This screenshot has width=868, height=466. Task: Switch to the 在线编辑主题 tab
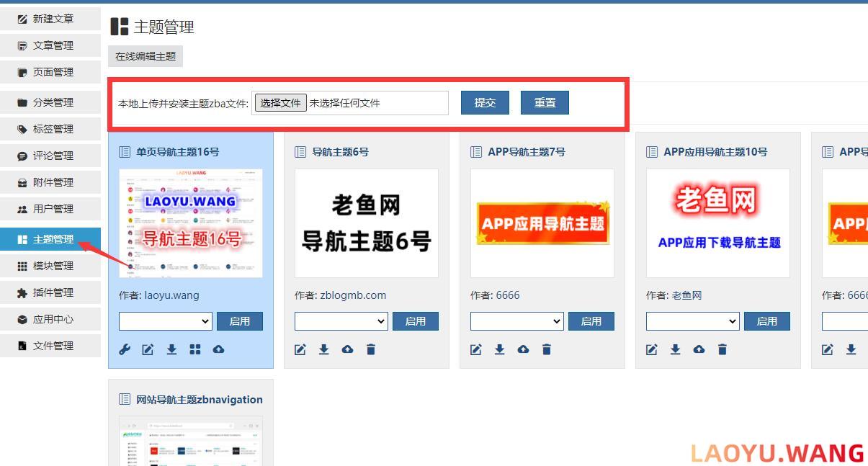click(145, 55)
